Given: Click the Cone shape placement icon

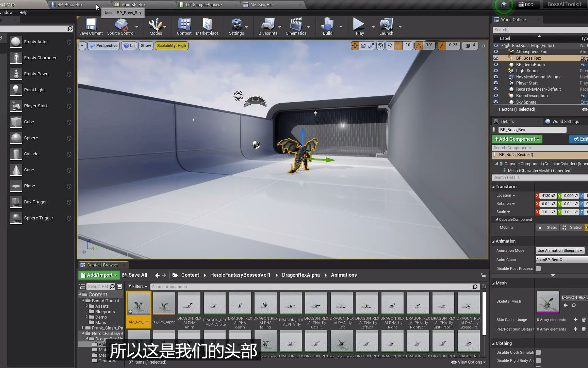Looking at the screenshot, I should click(x=16, y=170).
